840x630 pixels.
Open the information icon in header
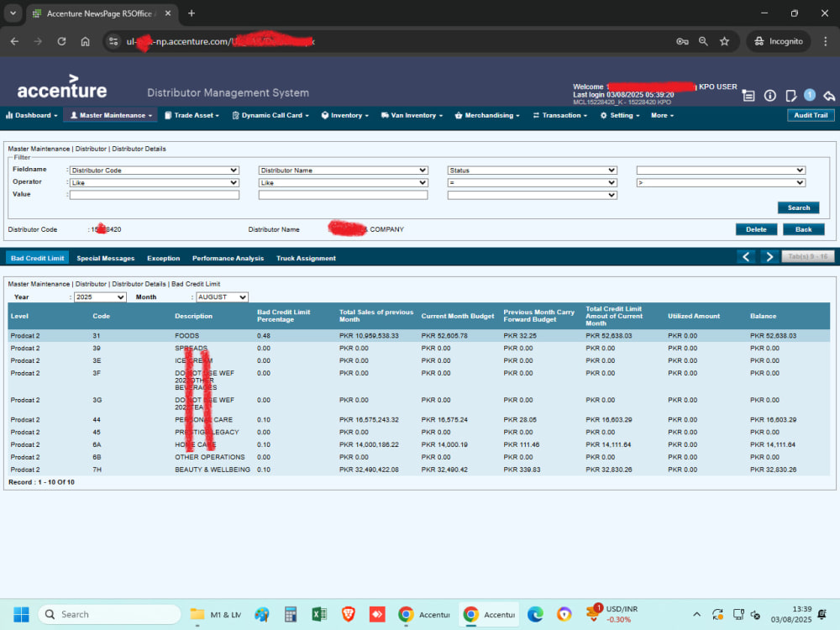coord(769,96)
